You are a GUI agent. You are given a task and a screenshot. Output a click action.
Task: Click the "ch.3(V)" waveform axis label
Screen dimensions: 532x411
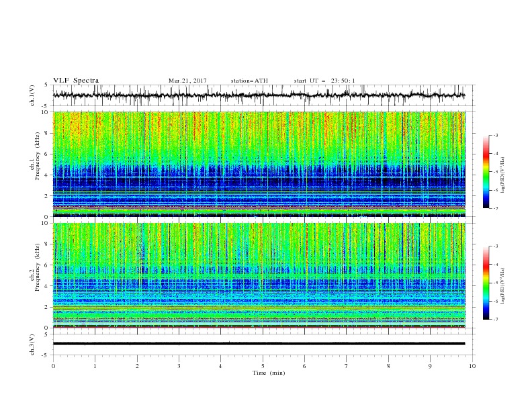[32, 345]
